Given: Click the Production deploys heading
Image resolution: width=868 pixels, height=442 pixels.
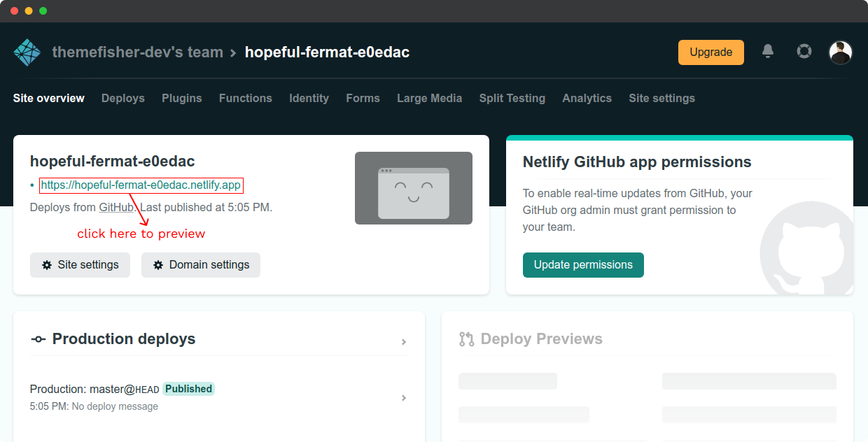Looking at the screenshot, I should point(124,339).
